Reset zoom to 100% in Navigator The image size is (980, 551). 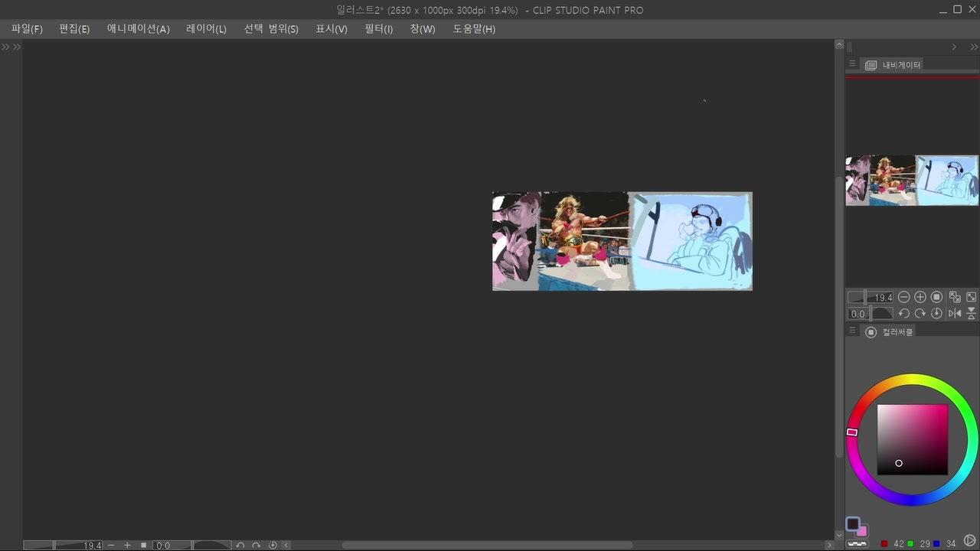pyautogui.click(x=936, y=297)
